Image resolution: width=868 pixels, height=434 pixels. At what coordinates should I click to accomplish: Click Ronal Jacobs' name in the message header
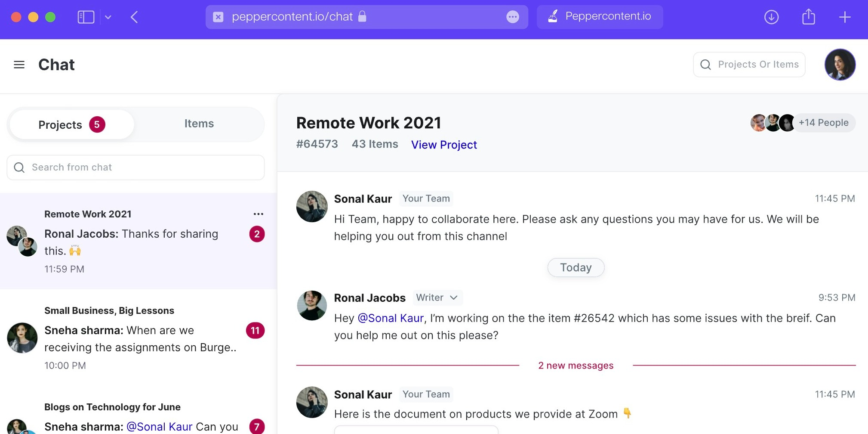click(x=369, y=298)
